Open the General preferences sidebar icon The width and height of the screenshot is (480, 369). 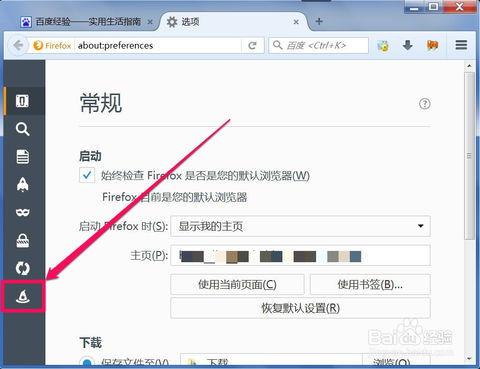[23, 101]
